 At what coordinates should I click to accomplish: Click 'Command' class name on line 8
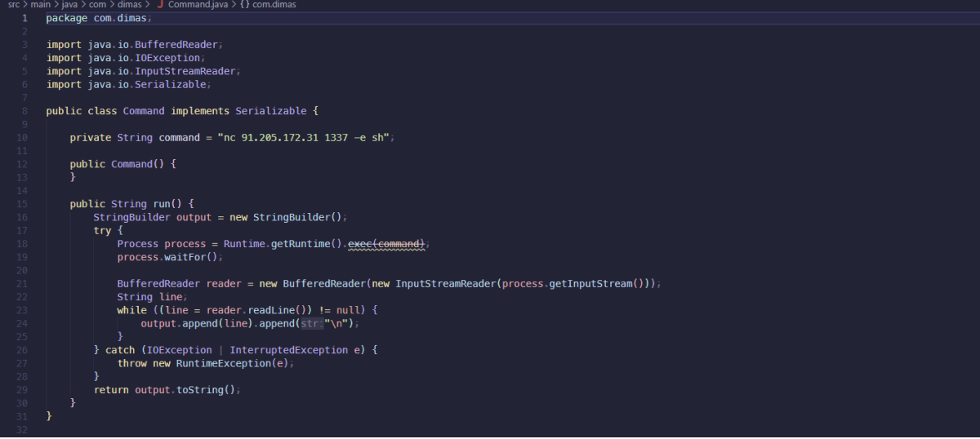click(144, 111)
